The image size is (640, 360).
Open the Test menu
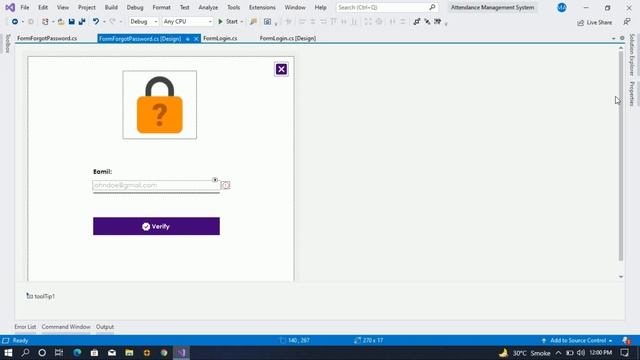click(x=184, y=7)
